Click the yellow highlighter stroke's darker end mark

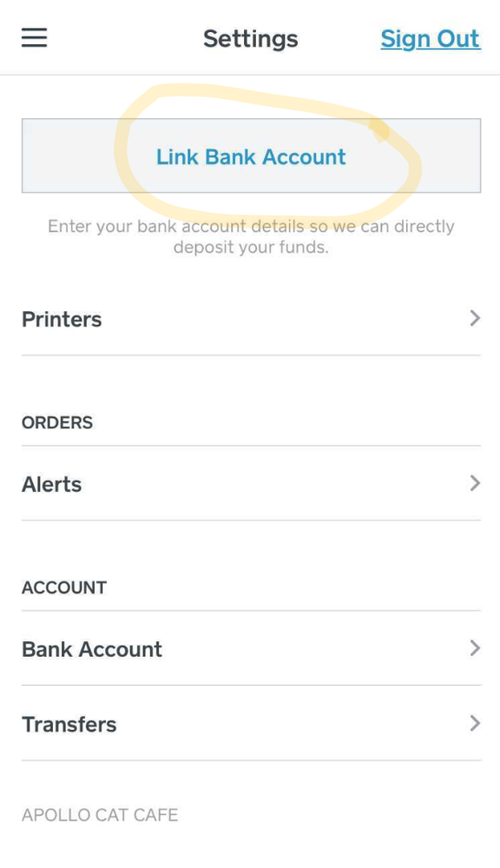click(x=379, y=130)
